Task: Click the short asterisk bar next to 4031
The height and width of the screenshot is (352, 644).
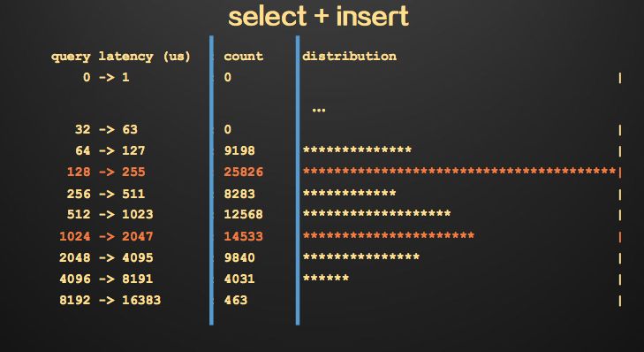Action: coord(326,278)
